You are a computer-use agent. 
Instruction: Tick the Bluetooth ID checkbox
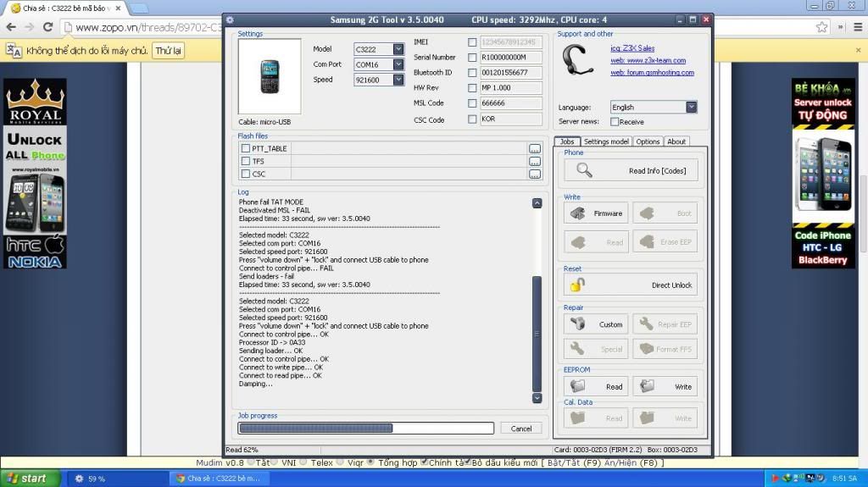pos(471,73)
